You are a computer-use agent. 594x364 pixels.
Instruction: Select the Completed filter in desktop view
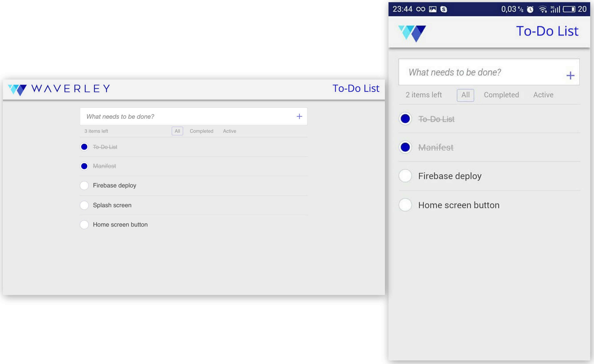tap(201, 131)
